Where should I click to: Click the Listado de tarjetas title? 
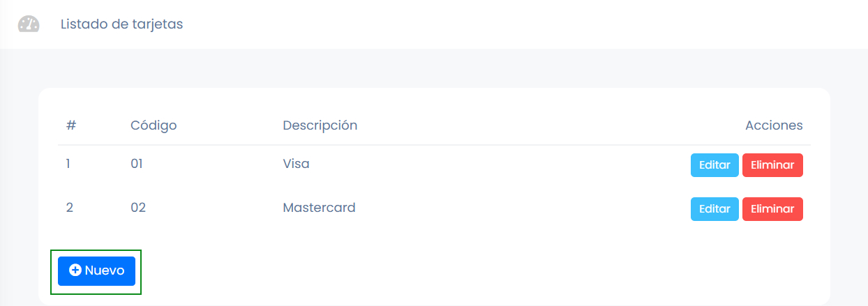coord(121,24)
